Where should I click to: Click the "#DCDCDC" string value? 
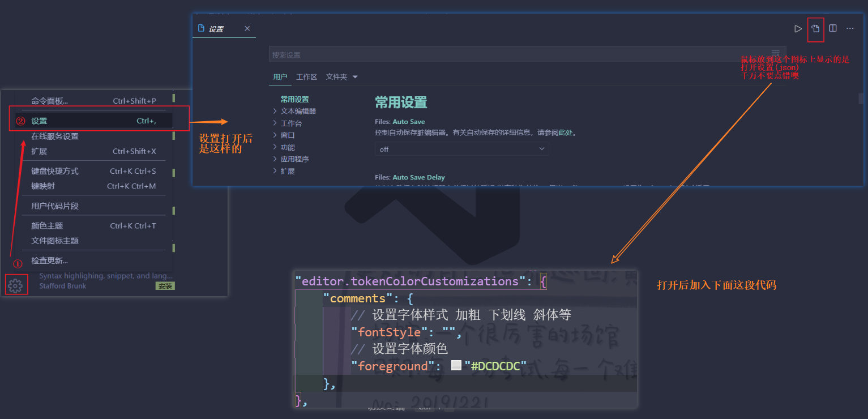click(495, 366)
